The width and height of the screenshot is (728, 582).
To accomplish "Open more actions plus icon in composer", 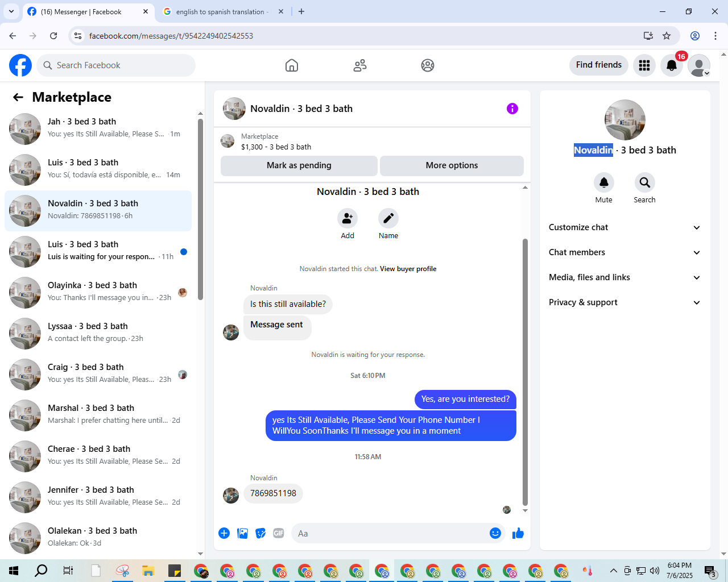I will (x=224, y=533).
